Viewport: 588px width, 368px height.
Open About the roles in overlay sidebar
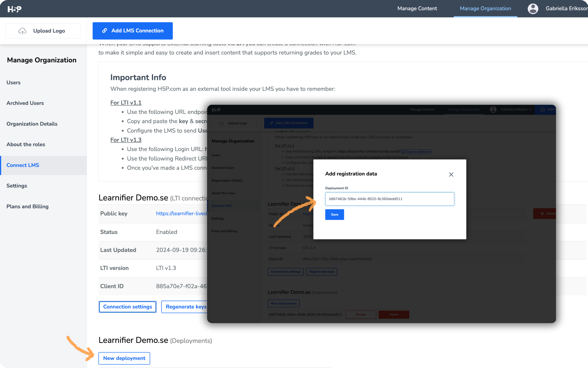pos(223,193)
